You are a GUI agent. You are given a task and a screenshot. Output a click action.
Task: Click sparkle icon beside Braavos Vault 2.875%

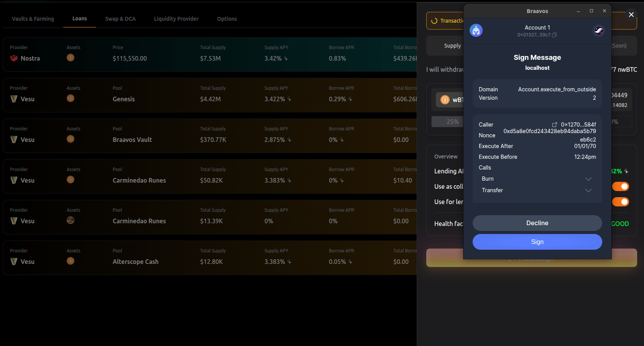point(289,140)
